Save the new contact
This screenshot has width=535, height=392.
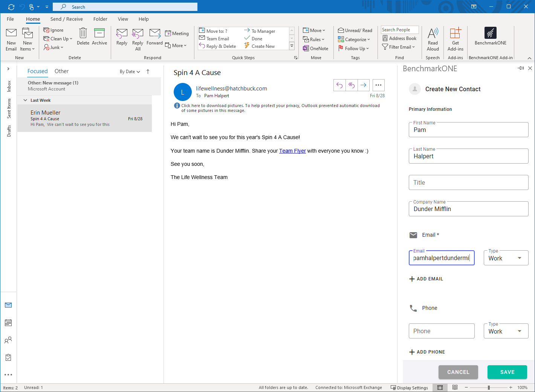507,372
